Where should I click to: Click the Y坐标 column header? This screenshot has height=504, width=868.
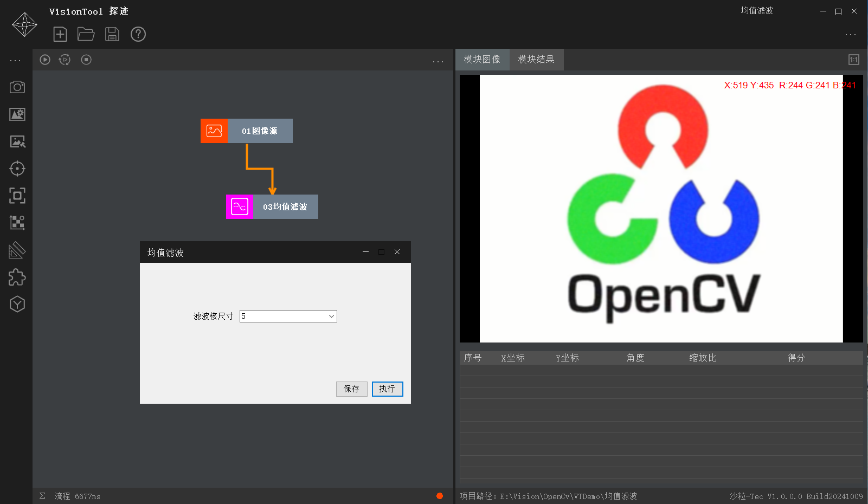tap(567, 358)
